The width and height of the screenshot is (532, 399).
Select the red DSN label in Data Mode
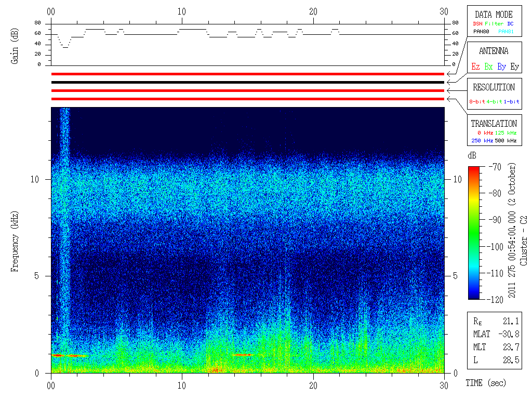click(477, 24)
